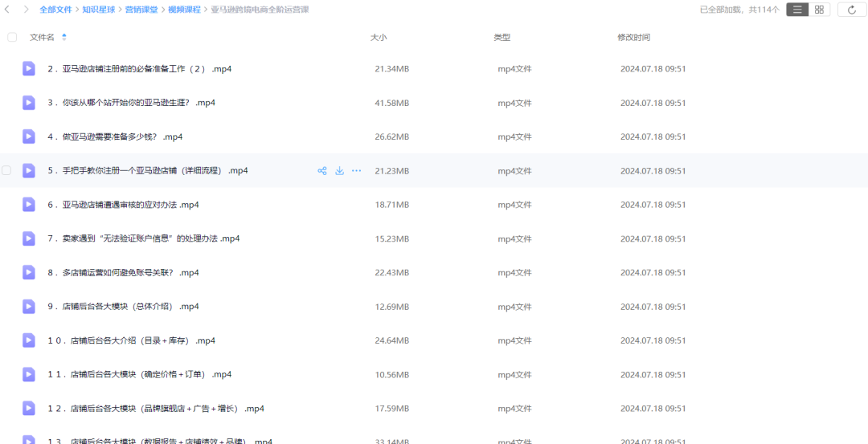Open 10．店铺后台各大介绍（目录+库存）file
The height and width of the screenshot is (444, 868).
(132, 340)
